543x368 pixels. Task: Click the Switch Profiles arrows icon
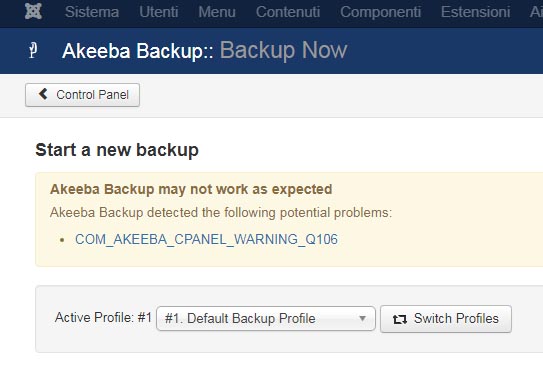[400, 319]
